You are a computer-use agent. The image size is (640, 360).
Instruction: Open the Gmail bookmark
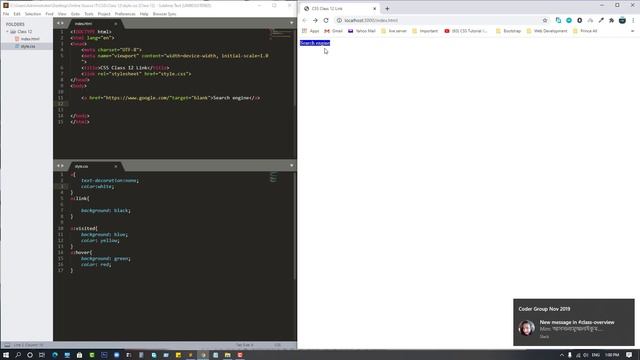coord(333,31)
